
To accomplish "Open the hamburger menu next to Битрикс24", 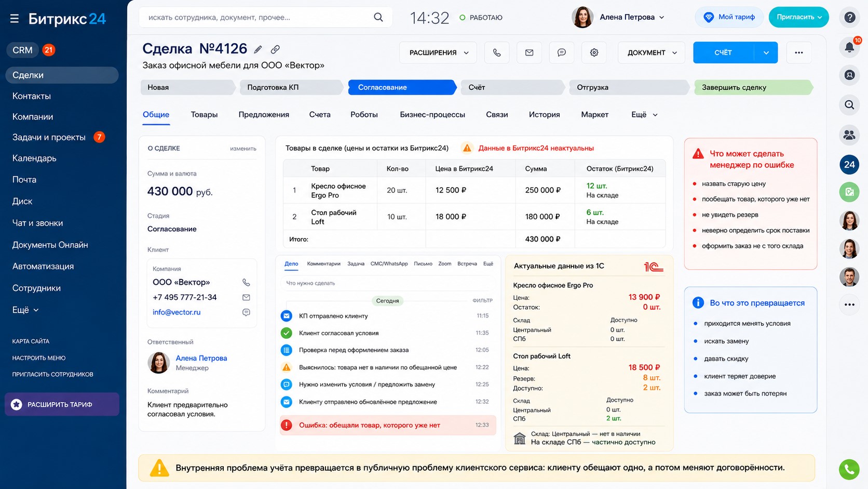I will tap(15, 19).
